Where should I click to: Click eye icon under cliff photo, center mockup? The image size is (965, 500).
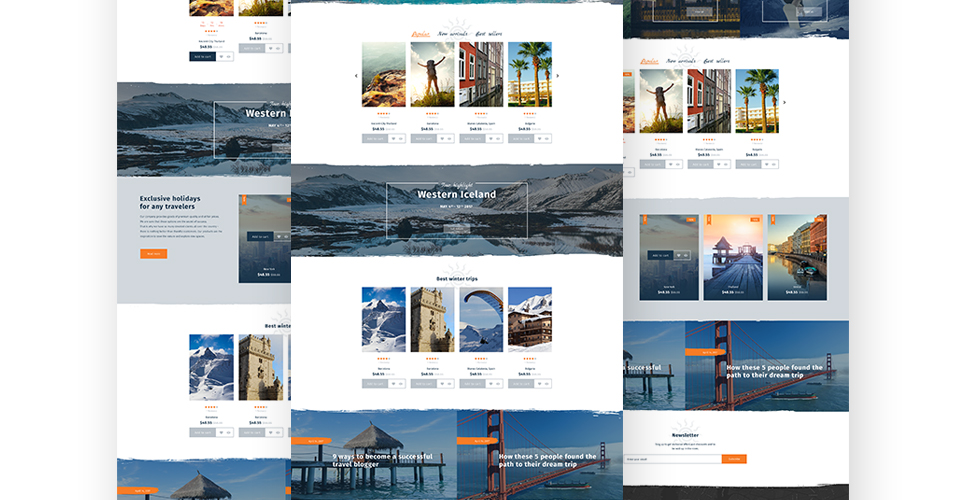(x=401, y=139)
